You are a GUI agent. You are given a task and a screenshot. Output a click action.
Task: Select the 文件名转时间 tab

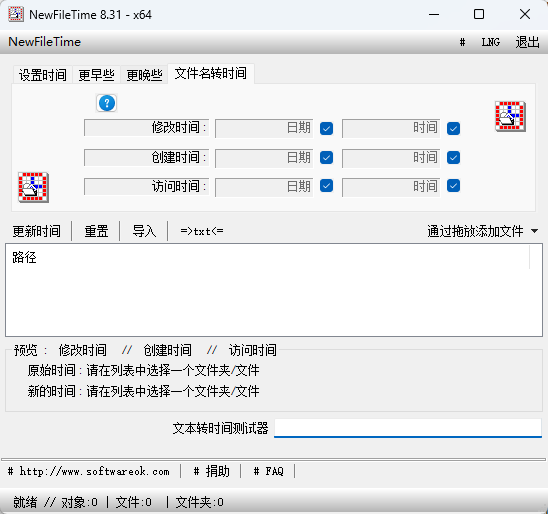coord(211,73)
